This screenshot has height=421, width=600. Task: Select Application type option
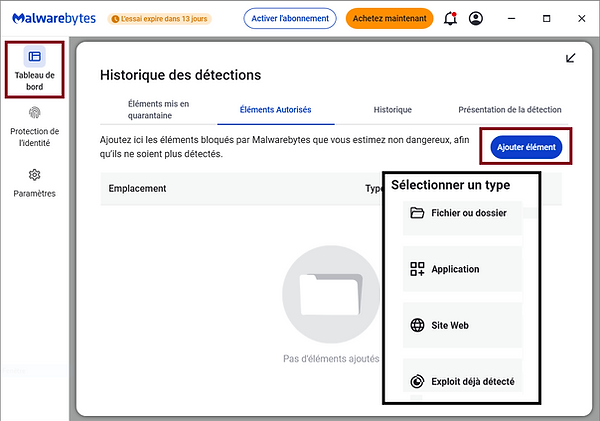pos(462,269)
